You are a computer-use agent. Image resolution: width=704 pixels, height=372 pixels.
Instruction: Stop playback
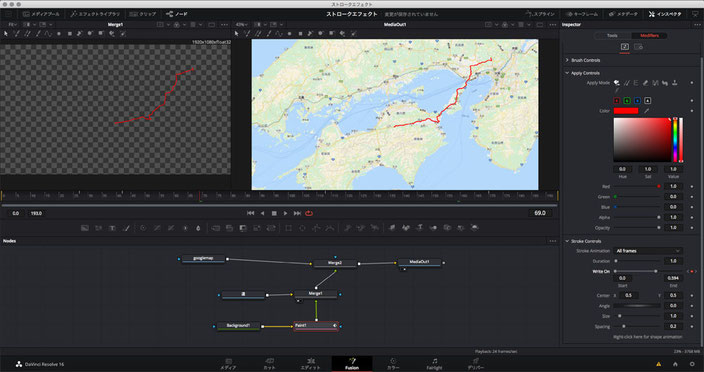click(x=274, y=213)
